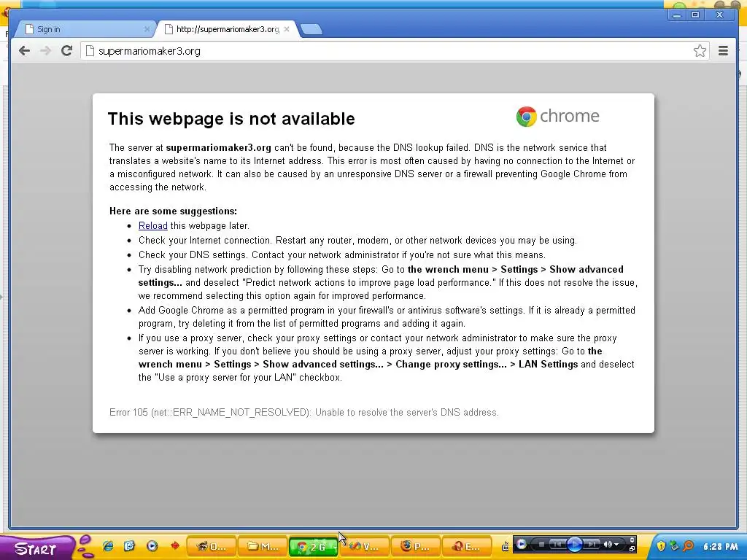
Task: Reload the page with the refresh icon
Action: [x=66, y=51]
